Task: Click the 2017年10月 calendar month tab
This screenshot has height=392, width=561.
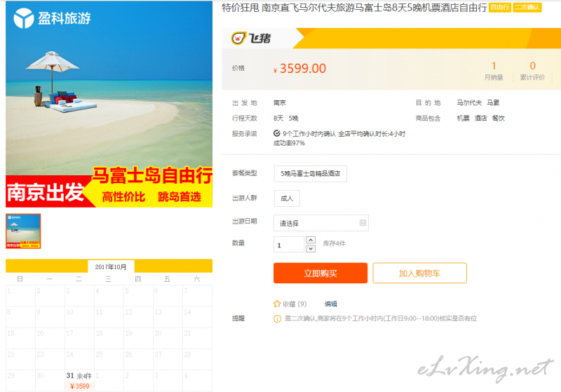Action: pos(111,266)
